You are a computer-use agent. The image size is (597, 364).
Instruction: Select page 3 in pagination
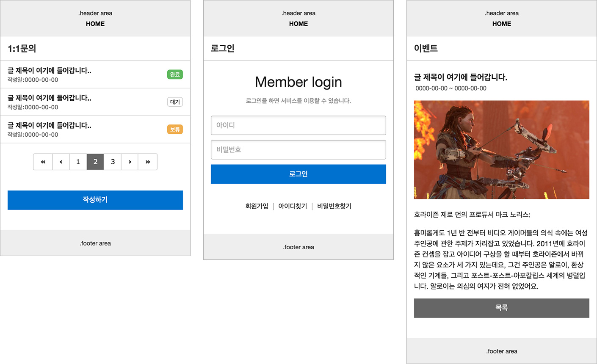click(x=113, y=162)
